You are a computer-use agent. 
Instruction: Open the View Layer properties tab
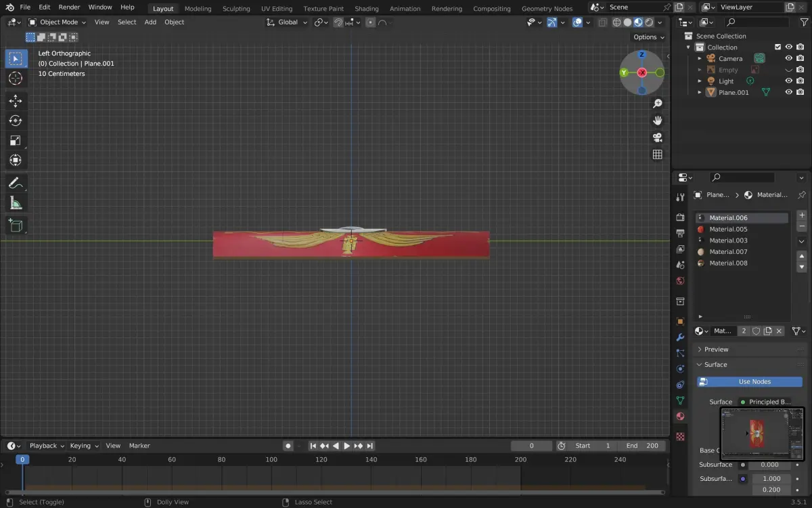click(x=681, y=249)
